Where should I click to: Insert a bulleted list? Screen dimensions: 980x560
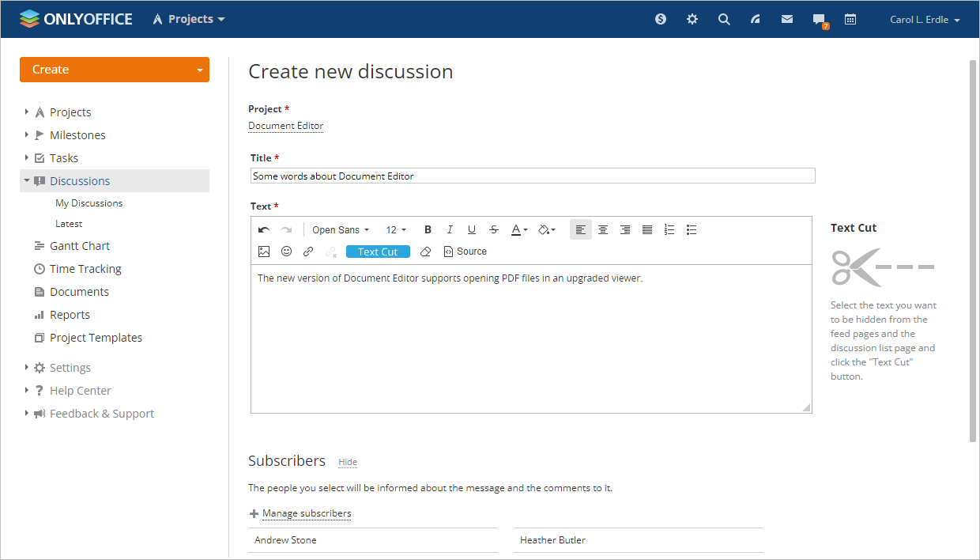tap(692, 229)
